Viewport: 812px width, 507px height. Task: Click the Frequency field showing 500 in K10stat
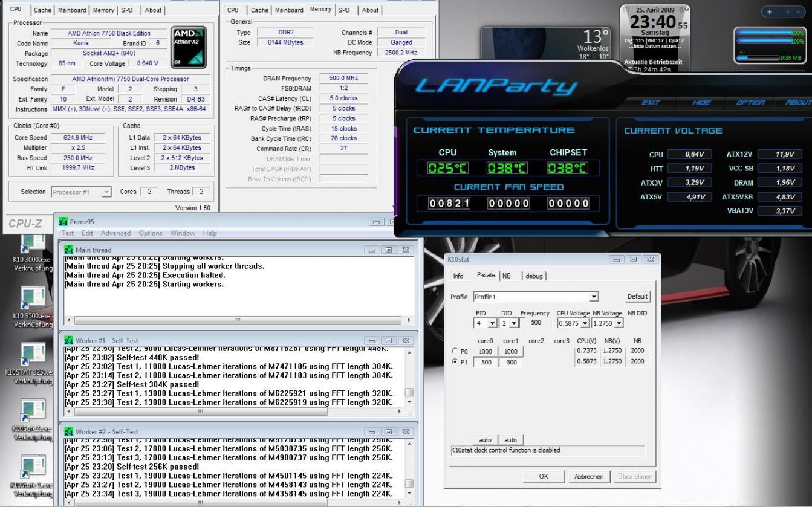point(535,323)
